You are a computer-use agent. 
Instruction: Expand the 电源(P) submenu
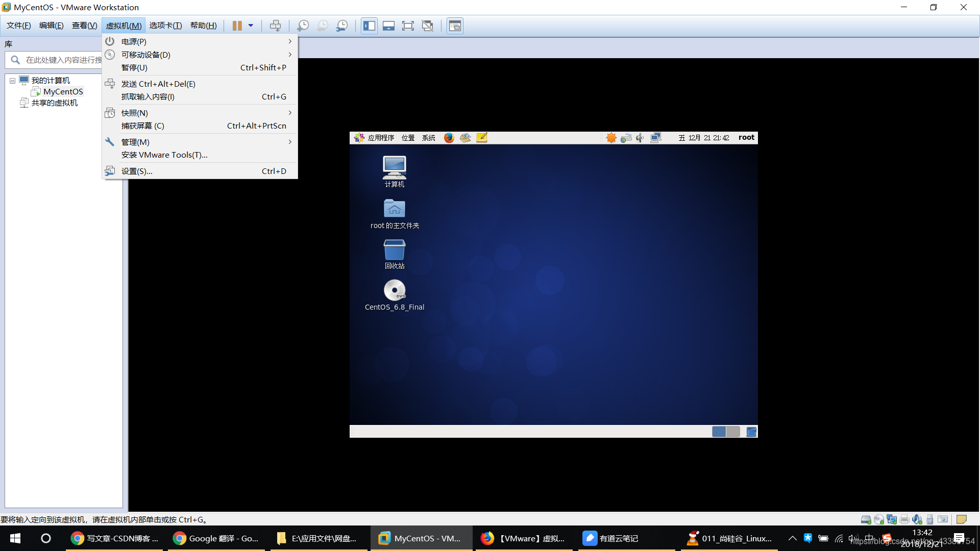point(200,41)
